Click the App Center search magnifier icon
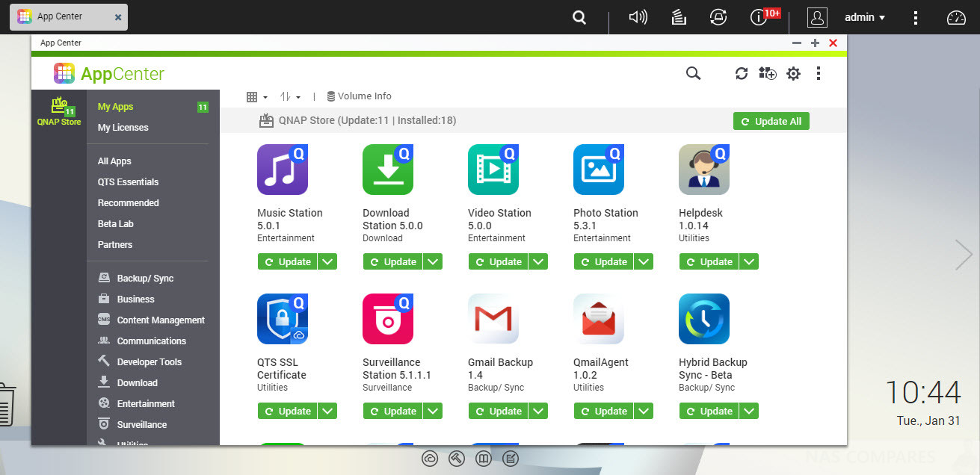The height and width of the screenshot is (475, 980). coord(693,73)
